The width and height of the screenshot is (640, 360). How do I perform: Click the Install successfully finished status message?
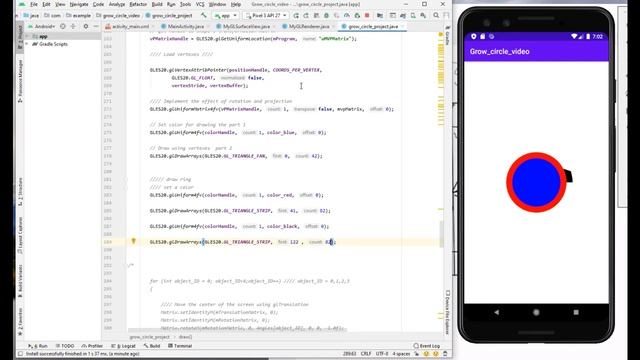83,353
